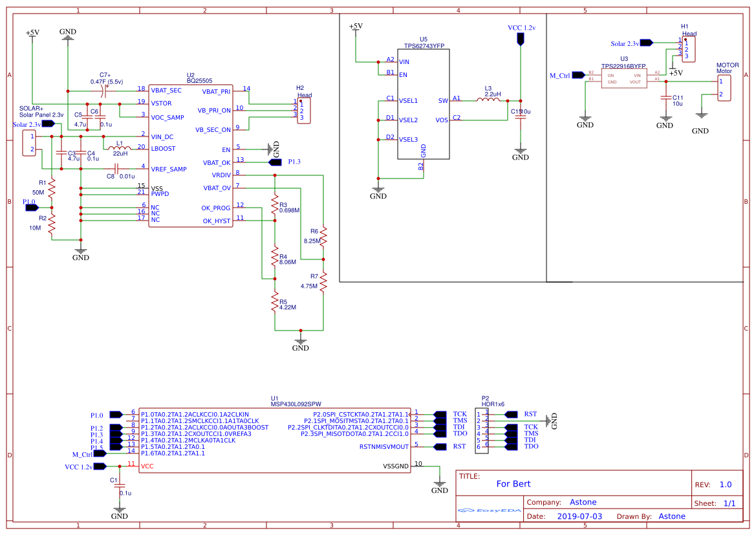Image resolution: width=756 pixels, height=535 pixels.
Task: Select the MOTOR Motor connector symbol
Action: coord(723,87)
